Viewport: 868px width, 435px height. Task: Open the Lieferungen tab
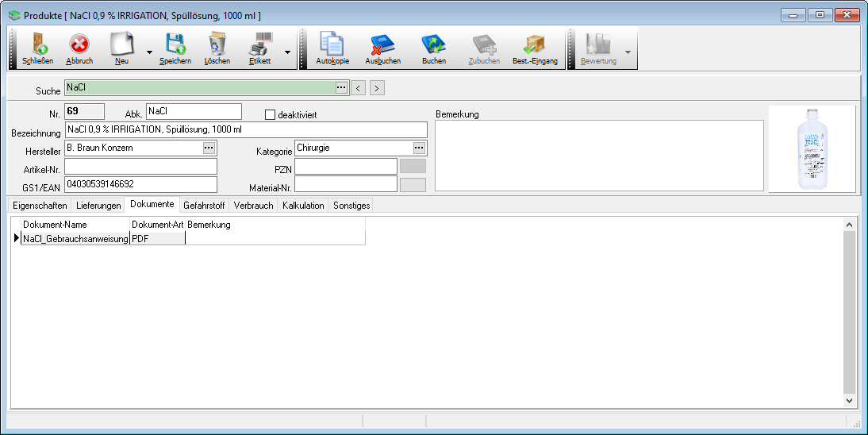98,206
